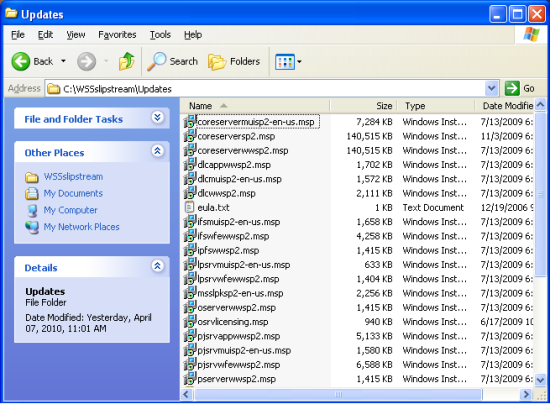
Task: Click the Windows flag logo
Action: (531, 34)
